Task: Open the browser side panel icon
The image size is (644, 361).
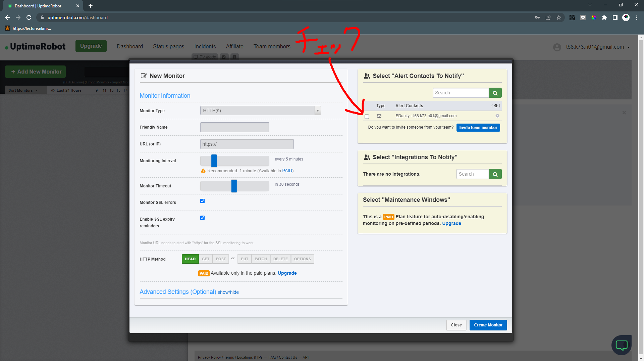Action: [615, 17]
